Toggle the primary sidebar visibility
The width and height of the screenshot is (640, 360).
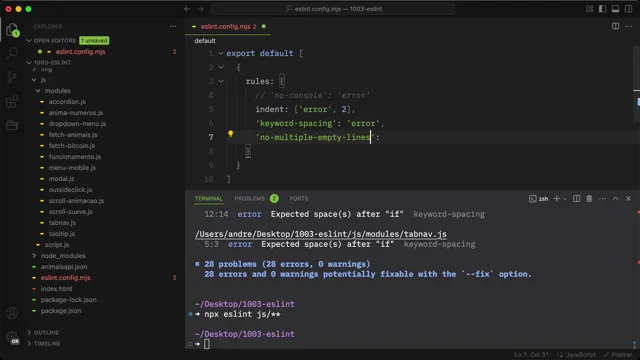602,9
